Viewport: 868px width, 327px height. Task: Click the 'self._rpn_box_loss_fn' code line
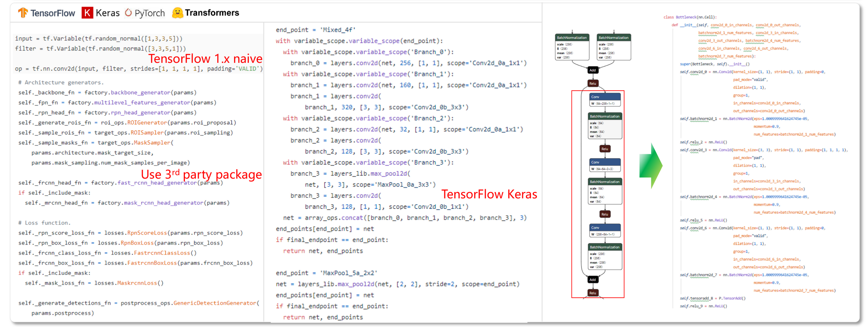[x=121, y=243]
